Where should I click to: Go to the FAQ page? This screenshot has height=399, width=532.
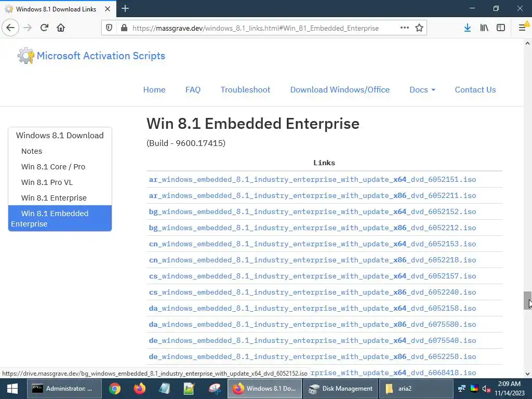[x=193, y=89]
